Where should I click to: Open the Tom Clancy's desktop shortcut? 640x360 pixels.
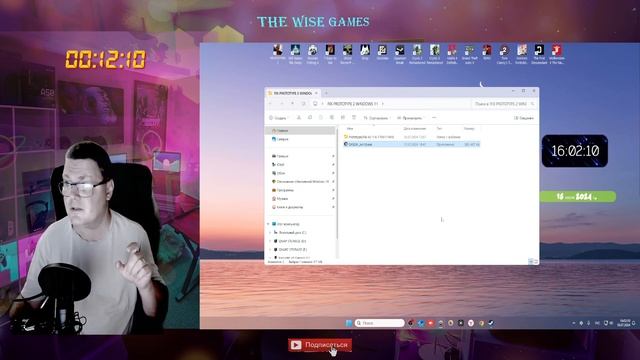(504, 54)
